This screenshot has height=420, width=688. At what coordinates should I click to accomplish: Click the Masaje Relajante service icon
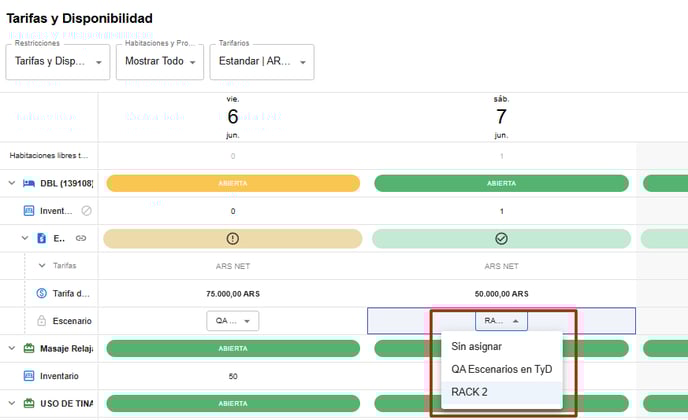(x=28, y=348)
